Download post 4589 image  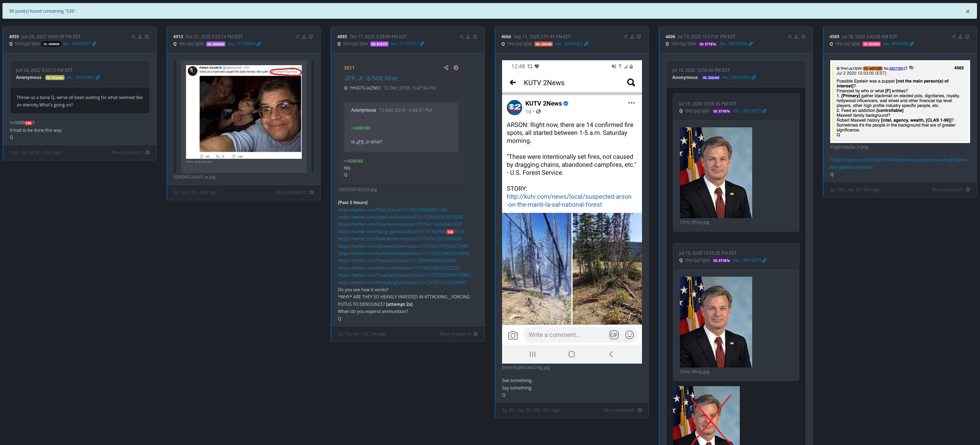point(960,37)
